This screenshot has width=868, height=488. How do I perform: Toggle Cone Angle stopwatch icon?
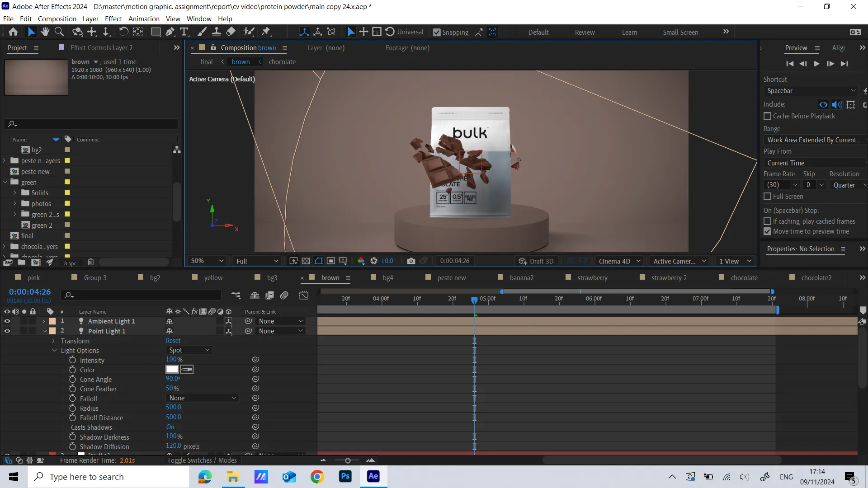pos(72,379)
